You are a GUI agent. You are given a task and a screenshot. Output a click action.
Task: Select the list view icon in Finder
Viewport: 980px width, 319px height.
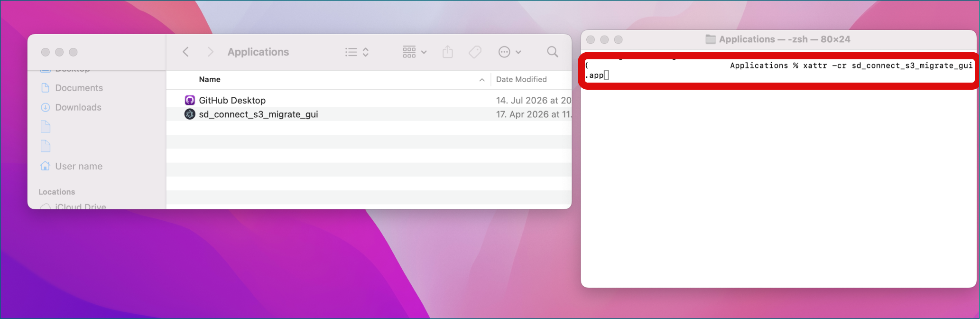click(x=351, y=52)
